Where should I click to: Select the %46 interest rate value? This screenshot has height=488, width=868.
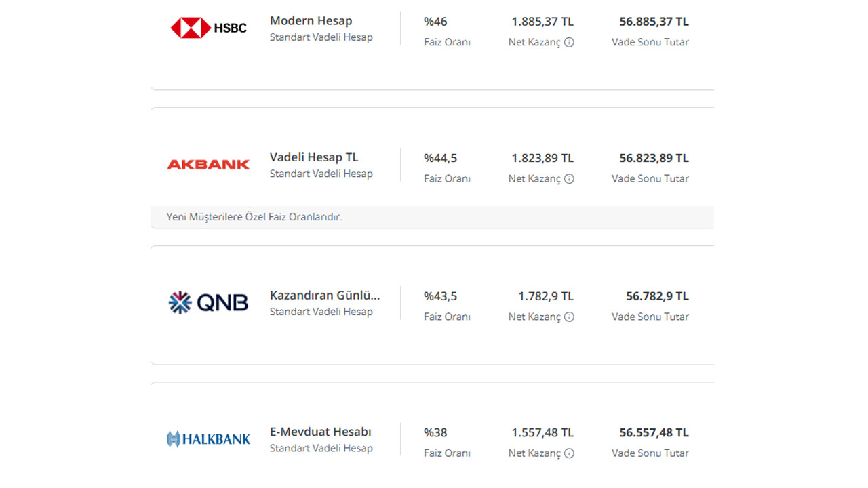pos(435,22)
